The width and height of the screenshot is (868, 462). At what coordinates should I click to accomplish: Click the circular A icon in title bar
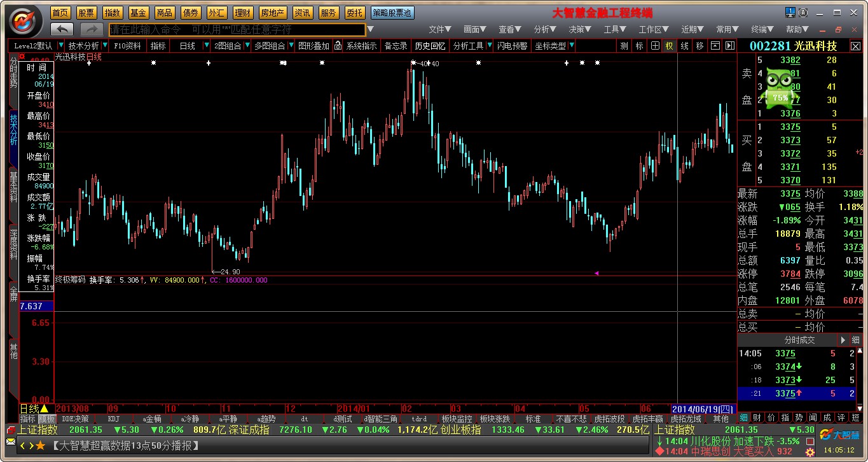(803, 12)
